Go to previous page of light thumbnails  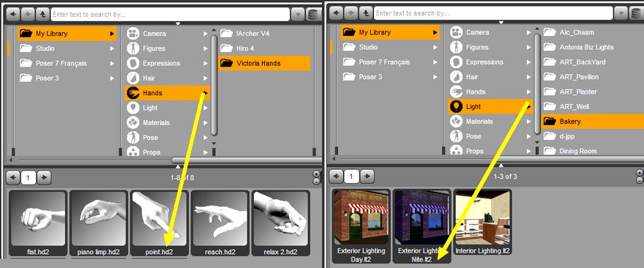coord(336,176)
